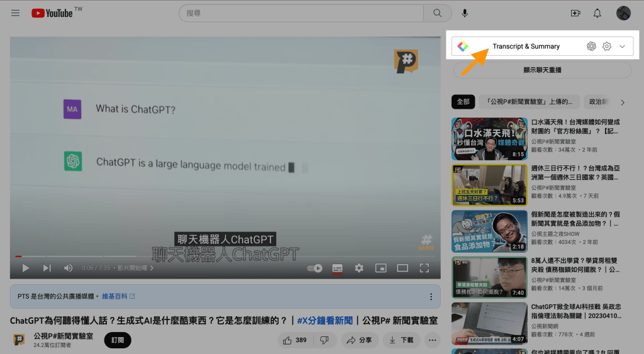Screen dimensions: 644x354
Task: Seek on the video progress bar
Action: (x=225, y=257)
